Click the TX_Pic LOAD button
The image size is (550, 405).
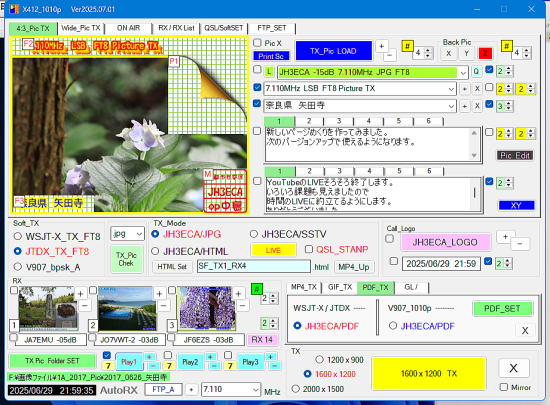click(x=333, y=51)
